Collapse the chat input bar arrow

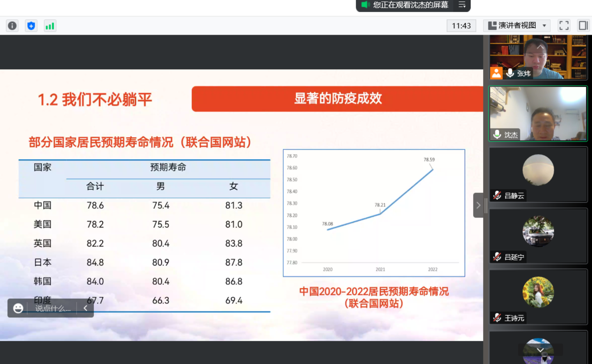coord(86,308)
